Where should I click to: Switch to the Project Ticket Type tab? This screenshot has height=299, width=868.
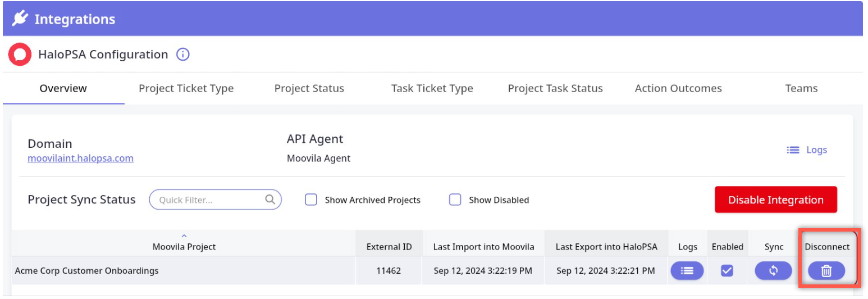[x=186, y=88]
